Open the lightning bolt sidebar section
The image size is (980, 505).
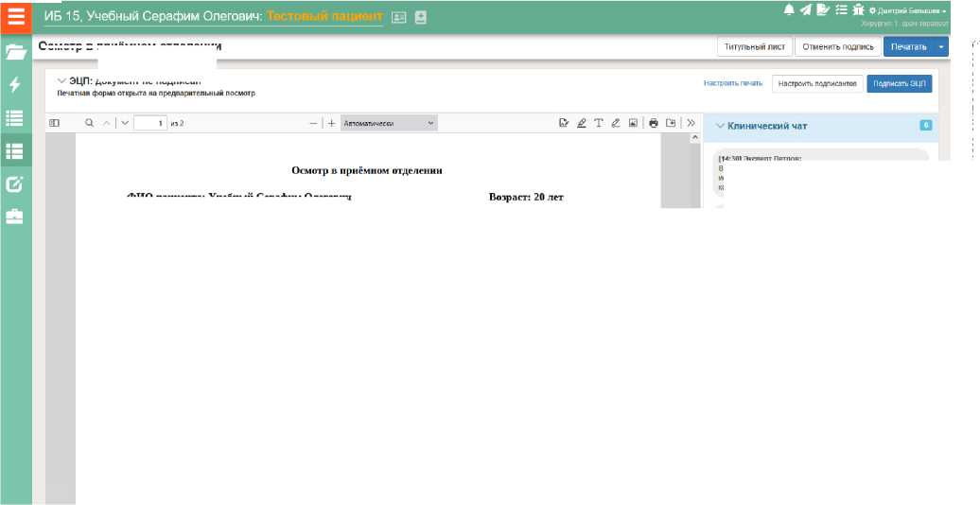(x=15, y=84)
